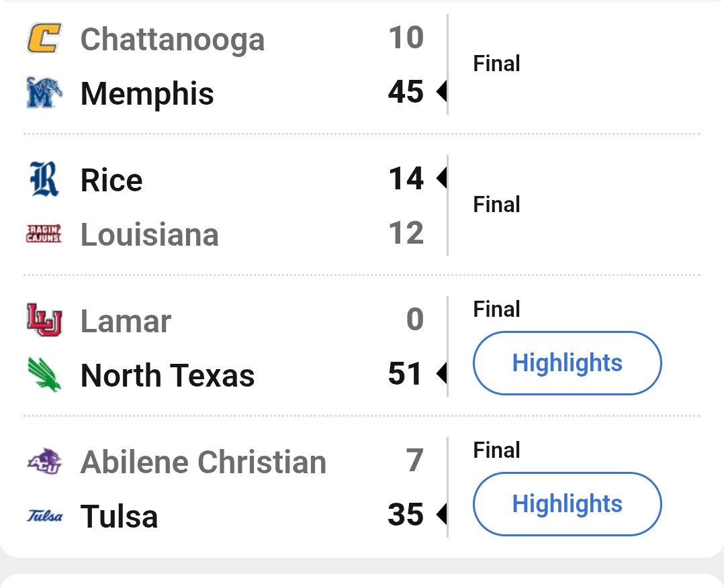Tap Final status of Chattanooga-Memphis game
Screen dimensions: 724x588
(x=496, y=64)
